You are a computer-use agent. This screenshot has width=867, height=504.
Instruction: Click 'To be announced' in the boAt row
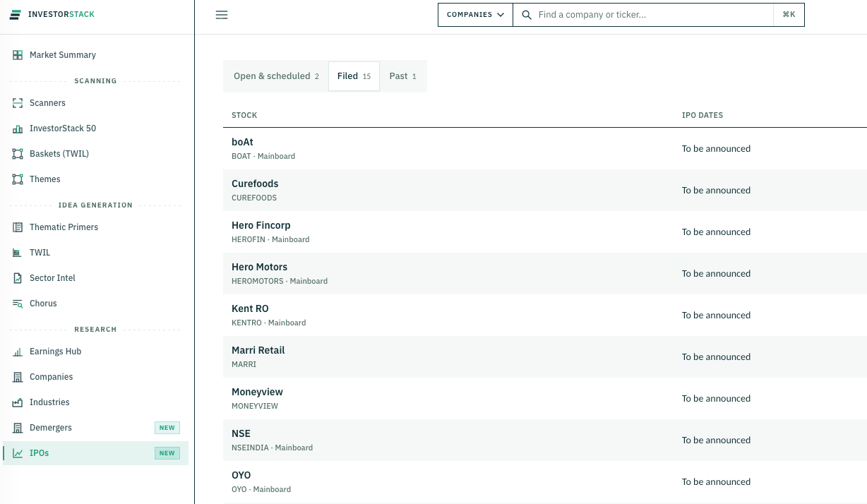tap(716, 149)
